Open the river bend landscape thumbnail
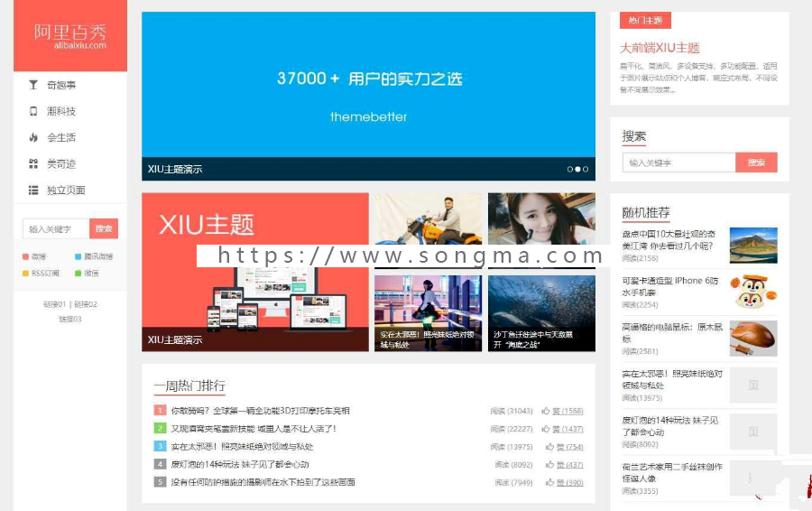812x511 pixels. point(753,246)
